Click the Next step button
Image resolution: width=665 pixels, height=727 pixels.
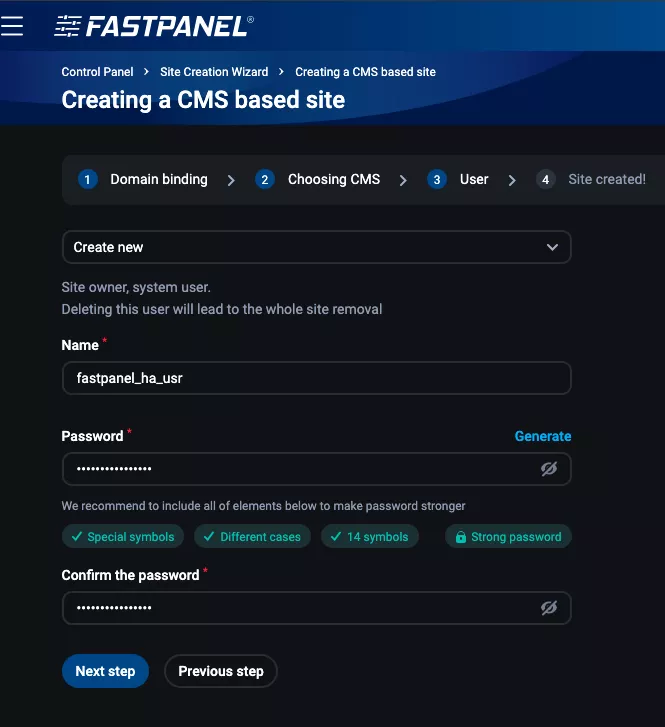[105, 671]
